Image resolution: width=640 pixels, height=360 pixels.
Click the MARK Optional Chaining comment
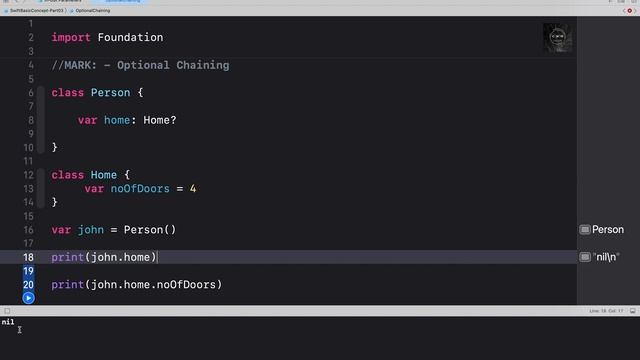click(x=140, y=65)
